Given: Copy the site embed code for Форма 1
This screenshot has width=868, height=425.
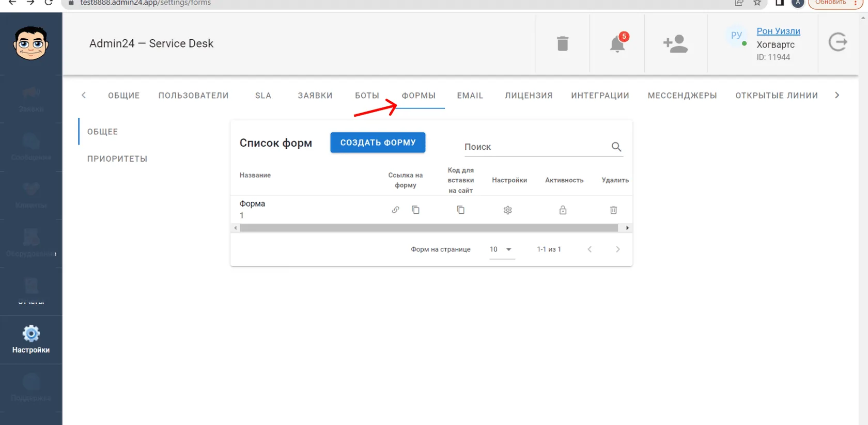Looking at the screenshot, I should (460, 210).
